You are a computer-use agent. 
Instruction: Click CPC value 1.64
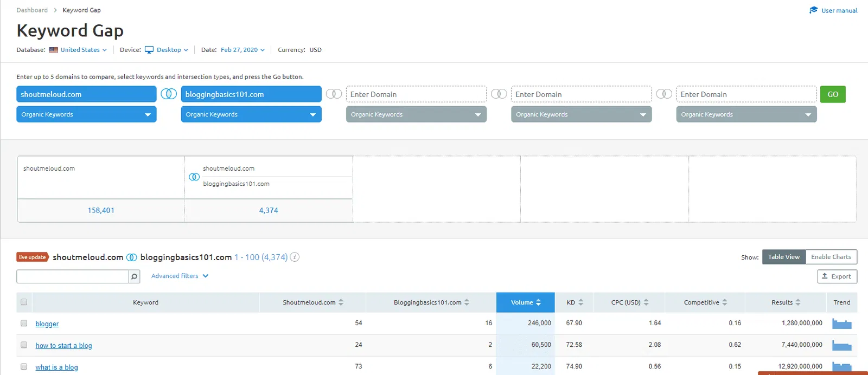655,323
